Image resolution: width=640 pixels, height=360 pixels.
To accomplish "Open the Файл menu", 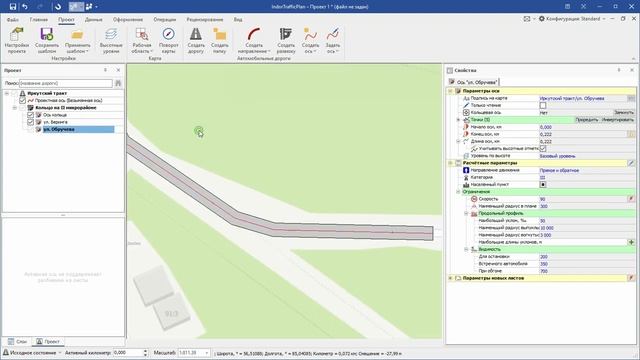I will tap(12, 20).
